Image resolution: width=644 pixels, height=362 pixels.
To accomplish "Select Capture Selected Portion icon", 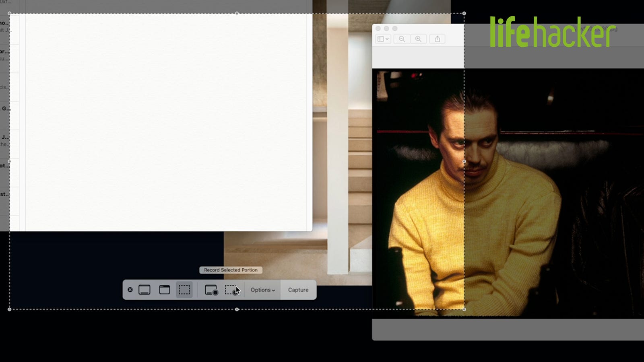I will click(x=184, y=290).
